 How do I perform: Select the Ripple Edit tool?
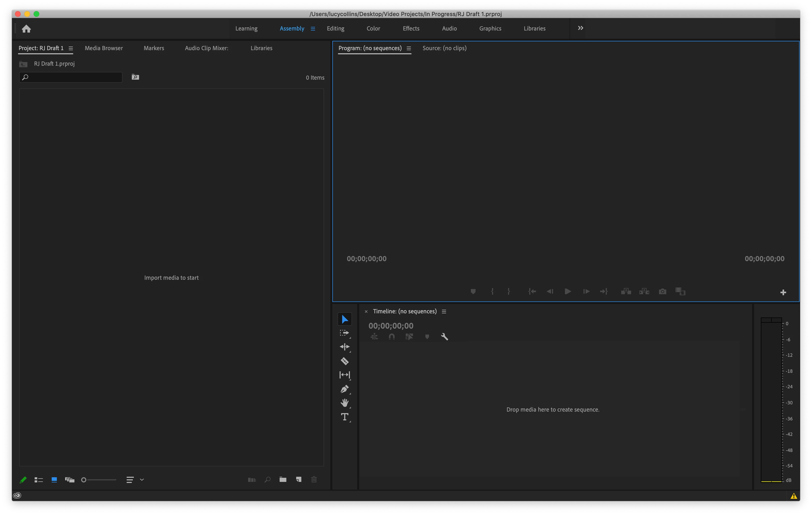click(344, 347)
